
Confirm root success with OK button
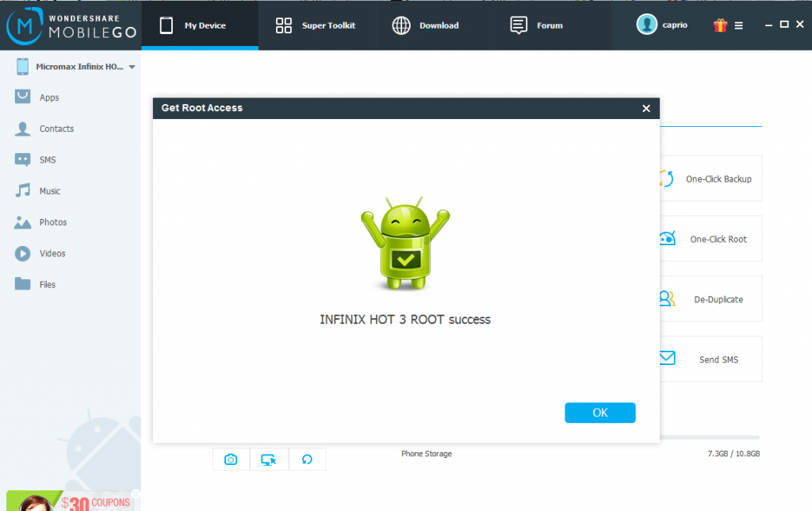599,413
